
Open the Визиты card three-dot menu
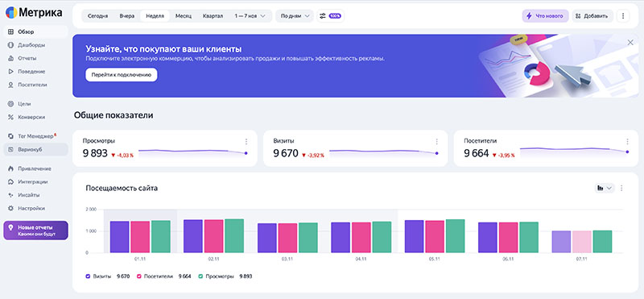pos(436,142)
